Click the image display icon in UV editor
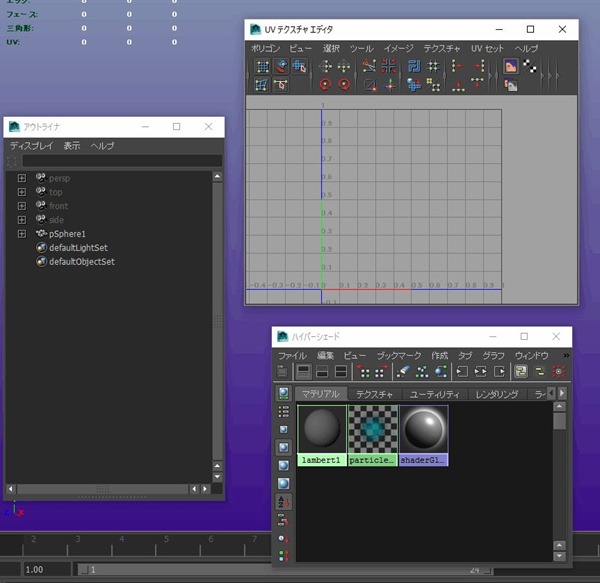The width and height of the screenshot is (600, 583). tap(510, 67)
